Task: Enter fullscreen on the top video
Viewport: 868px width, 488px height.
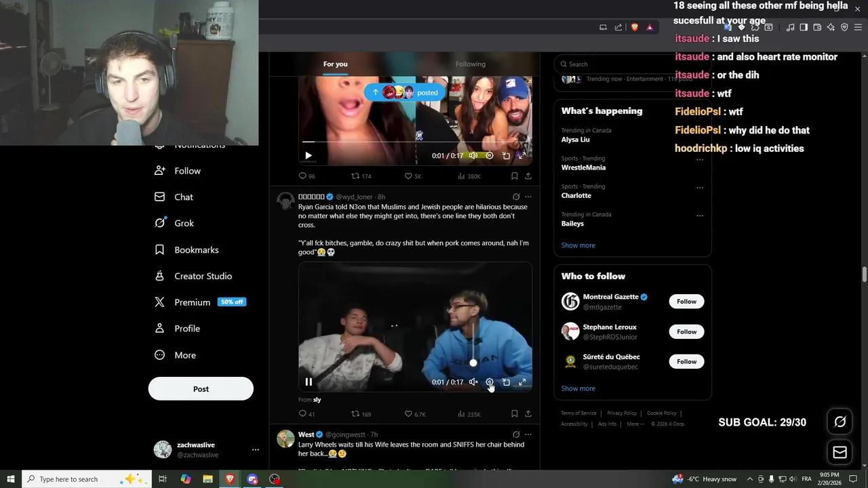Action: point(522,156)
